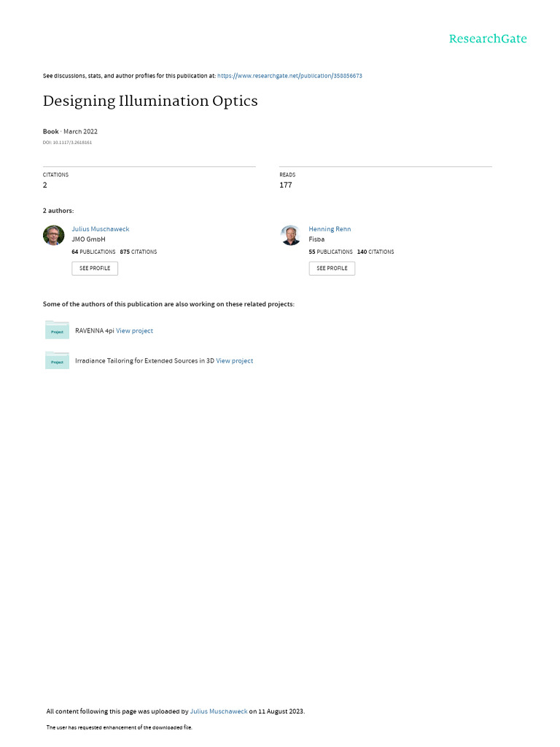Open Julius Muschaweck's author name link
This screenshot has height=747, width=560.
(100, 229)
